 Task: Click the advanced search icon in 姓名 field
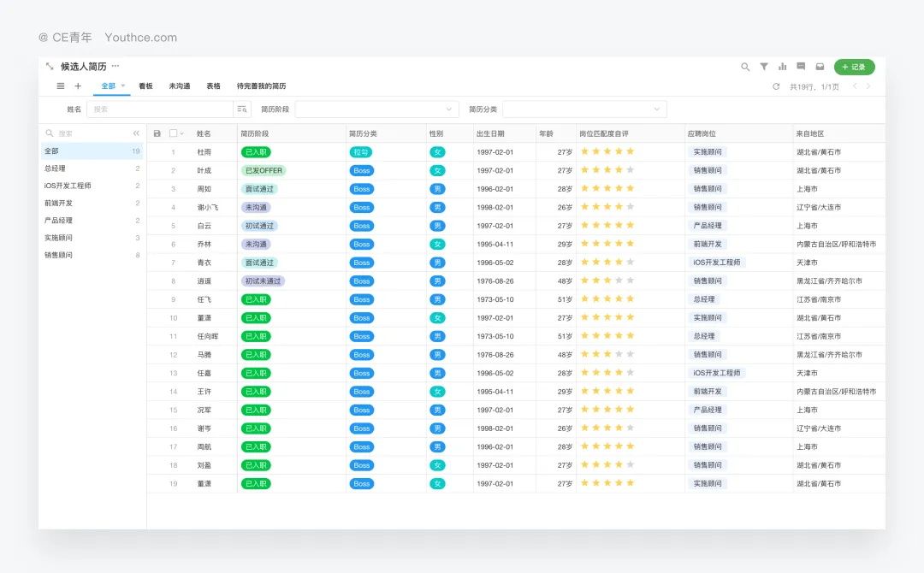point(241,109)
